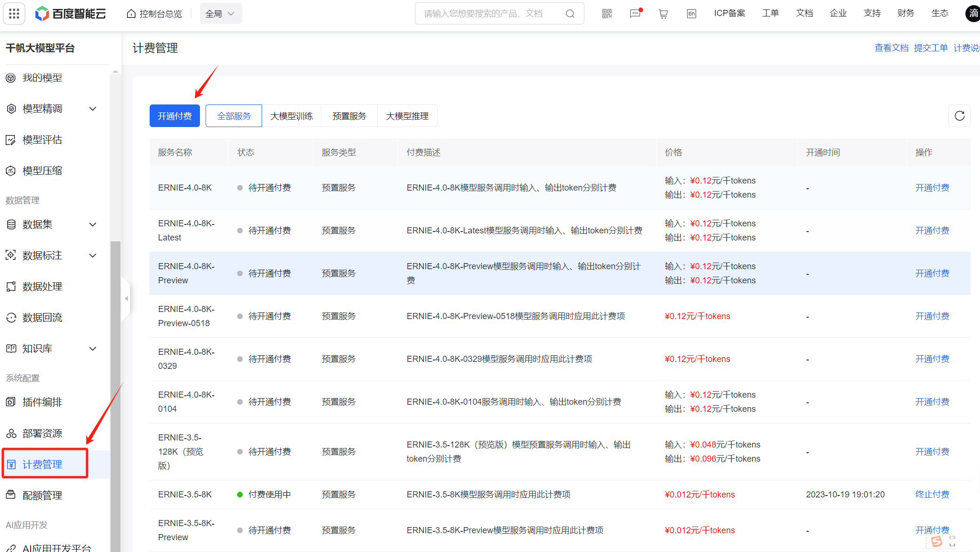Open the user avatar icon
Viewport: 980px width, 552px height.
pos(973,14)
